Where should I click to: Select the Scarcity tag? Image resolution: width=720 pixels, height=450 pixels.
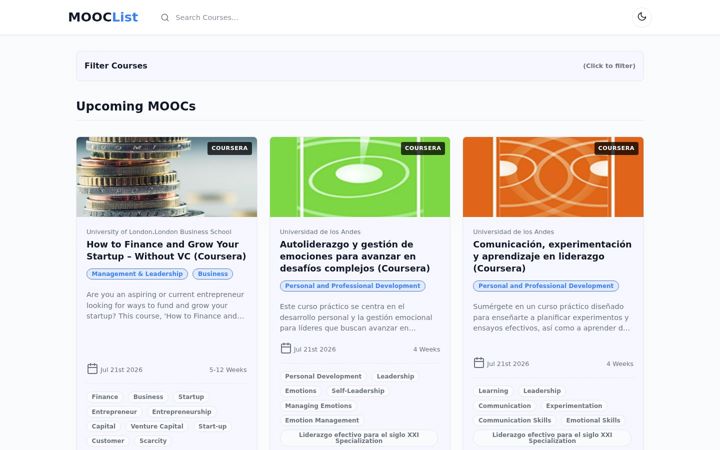153,441
